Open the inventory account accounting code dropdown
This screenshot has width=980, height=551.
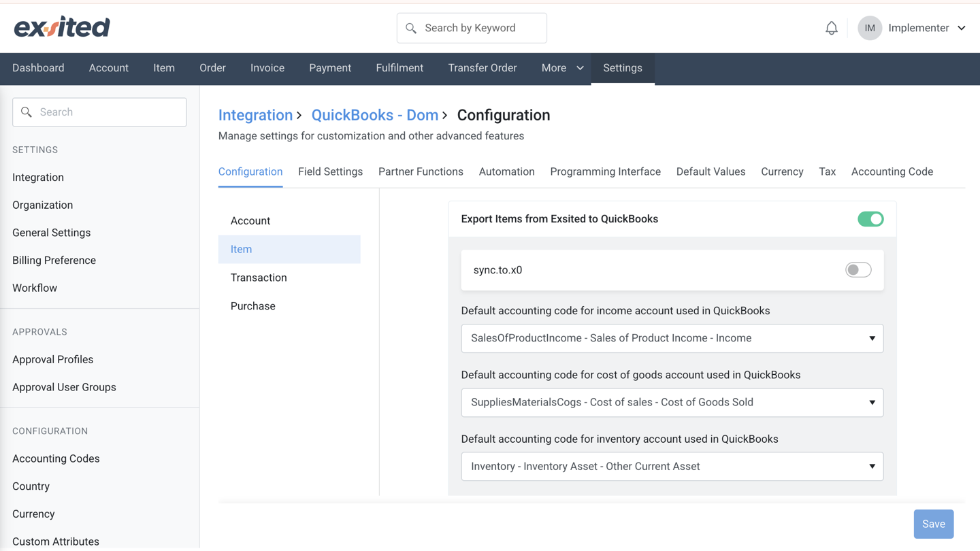click(672, 467)
